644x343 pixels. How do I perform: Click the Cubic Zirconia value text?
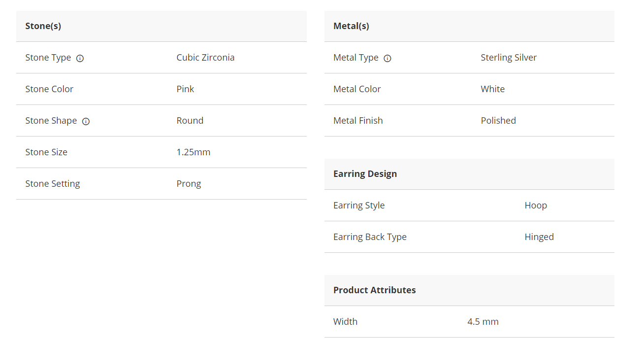pos(205,58)
